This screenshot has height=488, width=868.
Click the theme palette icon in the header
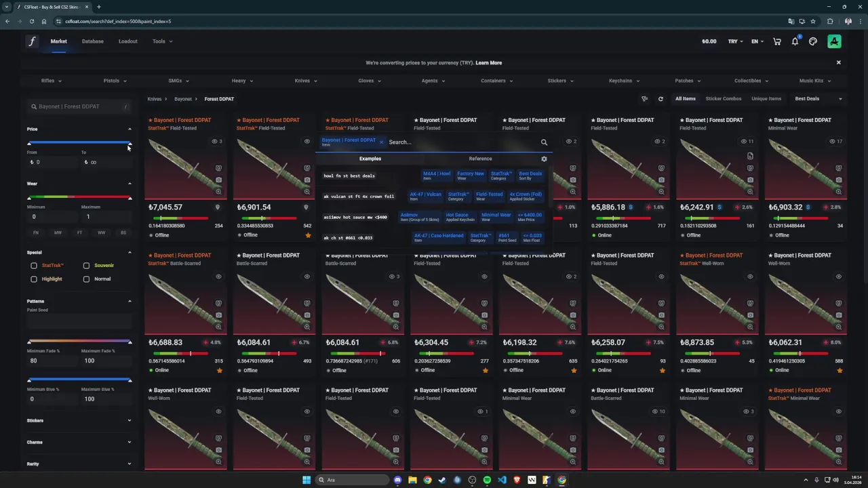coord(813,41)
